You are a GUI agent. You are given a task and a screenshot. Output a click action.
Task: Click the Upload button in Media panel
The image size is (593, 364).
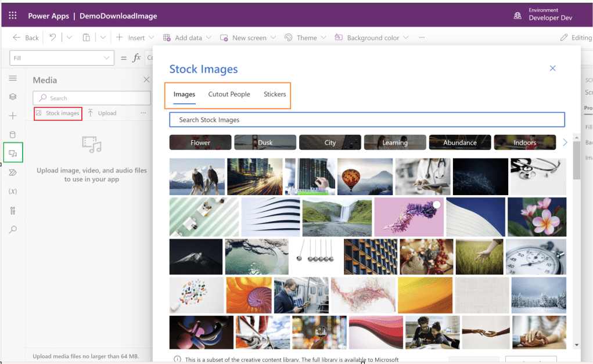(105, 113)
